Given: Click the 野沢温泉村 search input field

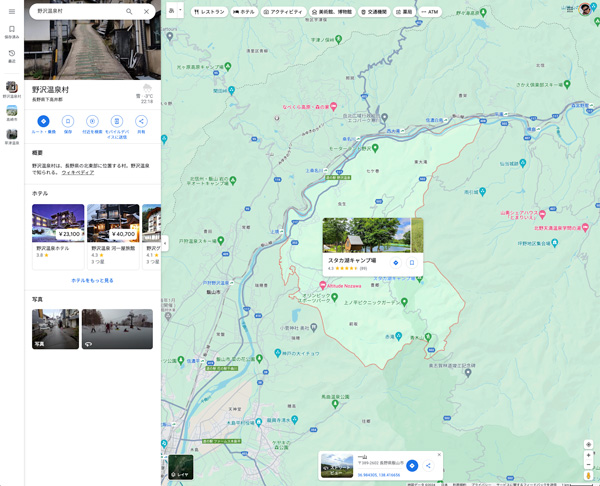Looking at the screenshot, I should coord(78,11).
